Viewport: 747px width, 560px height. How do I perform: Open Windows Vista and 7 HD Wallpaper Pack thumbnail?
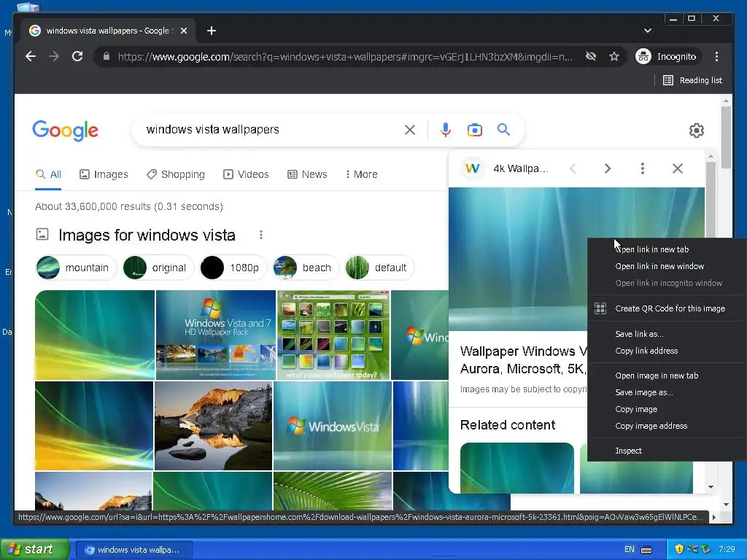(216, 335)
